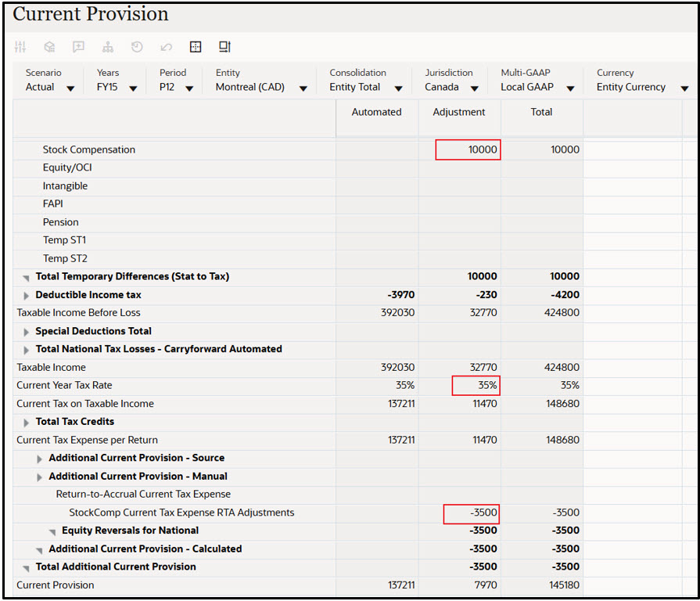Expand Total National Tax Losses row
This screenshot has width=700, height=601.
27,350
